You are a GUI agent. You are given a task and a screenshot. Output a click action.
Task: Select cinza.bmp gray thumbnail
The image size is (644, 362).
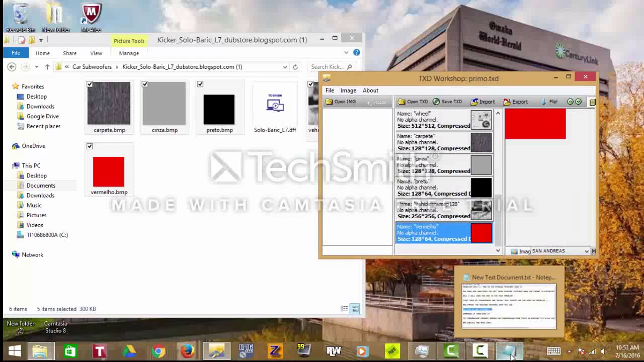click(164, 104)
